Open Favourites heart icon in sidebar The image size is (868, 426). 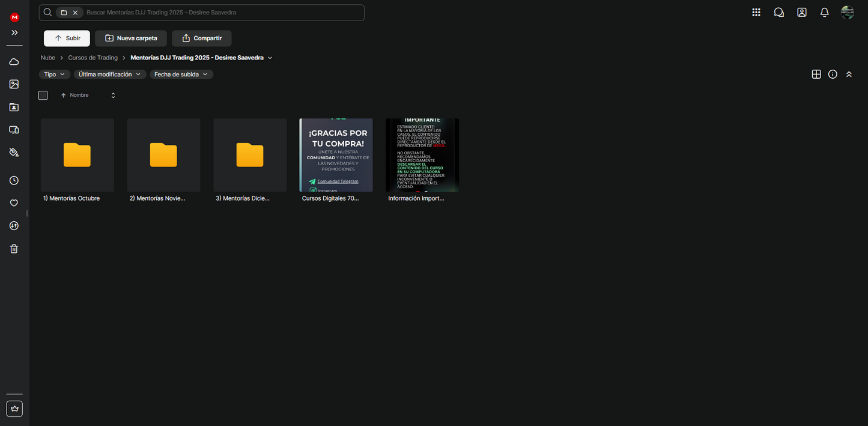[14, 203]
